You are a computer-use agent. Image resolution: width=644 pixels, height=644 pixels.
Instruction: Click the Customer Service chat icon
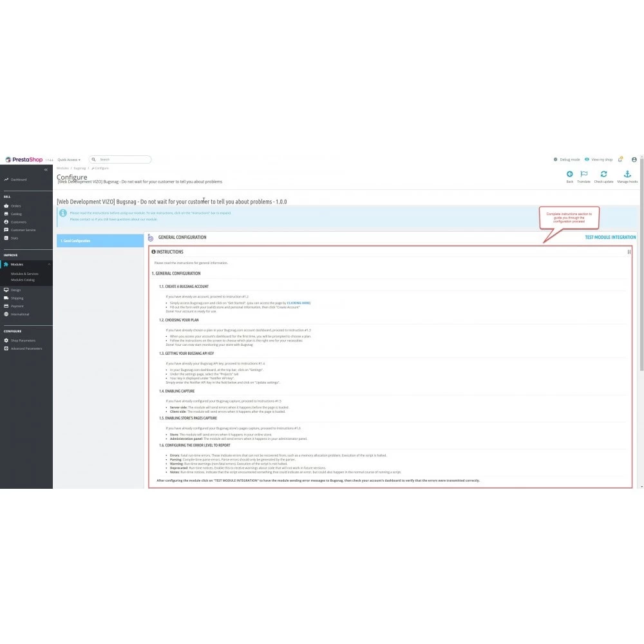[x=6, y=230]
